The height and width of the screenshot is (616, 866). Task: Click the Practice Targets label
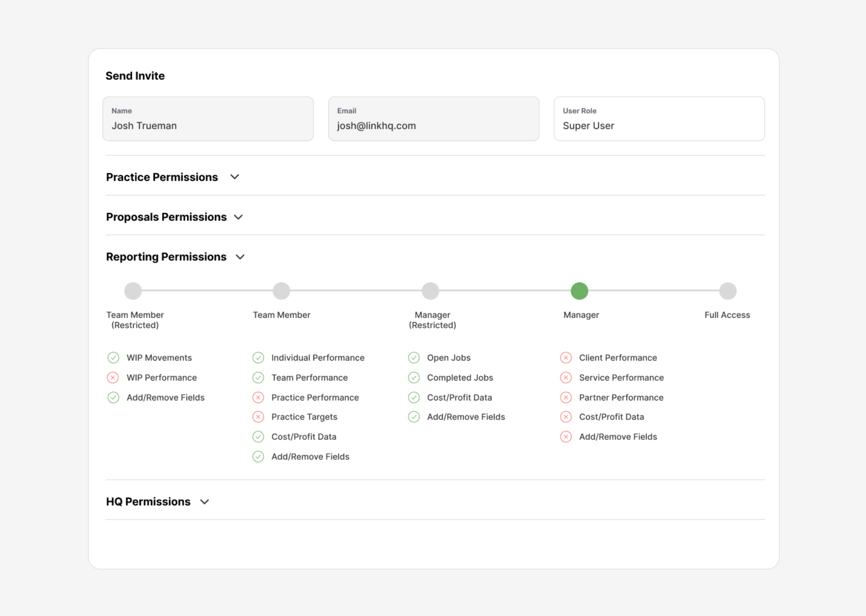coord(304,417)
